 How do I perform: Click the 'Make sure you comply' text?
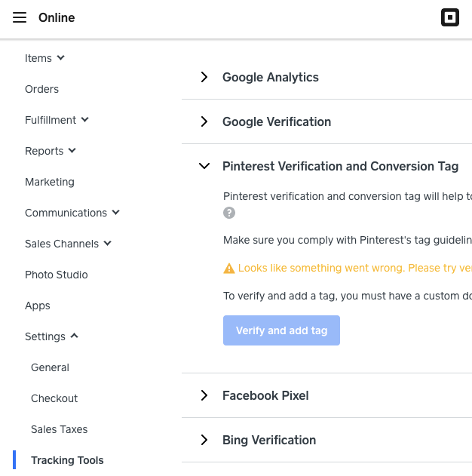coord(348,240)
